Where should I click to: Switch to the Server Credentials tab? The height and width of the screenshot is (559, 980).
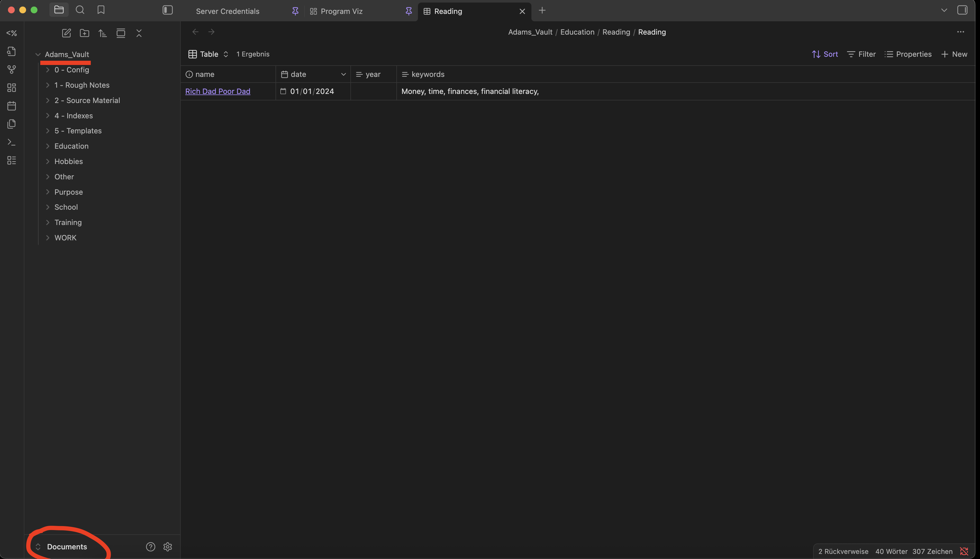click(227, 11)
